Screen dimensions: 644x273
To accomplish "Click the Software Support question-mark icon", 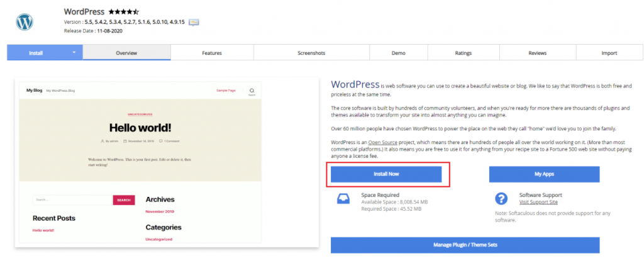I will (501, 199).
